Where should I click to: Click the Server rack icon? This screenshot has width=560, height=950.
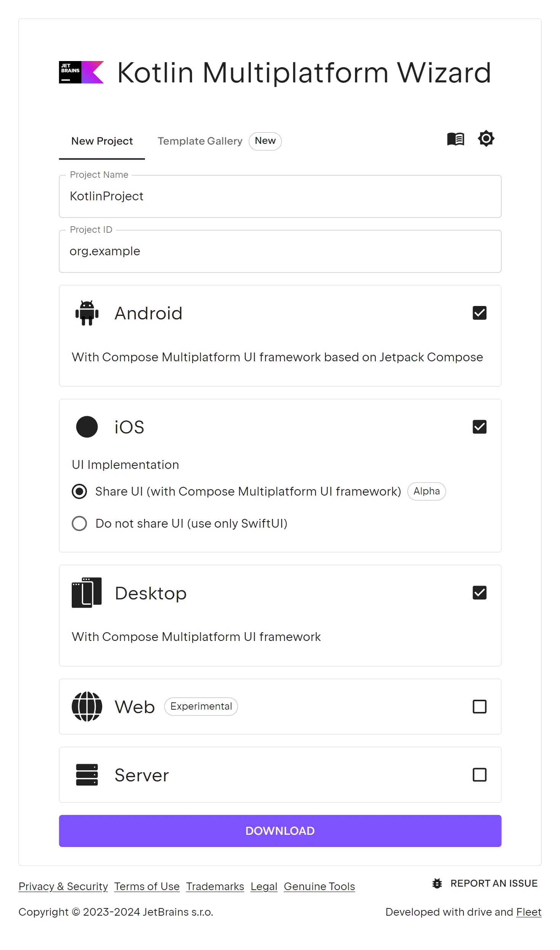87,774
